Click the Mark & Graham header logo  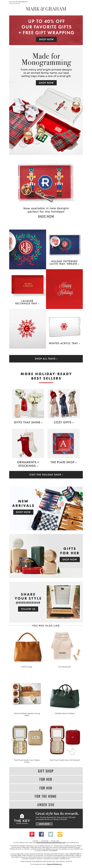pyautogui.click(x=46, y=9)
